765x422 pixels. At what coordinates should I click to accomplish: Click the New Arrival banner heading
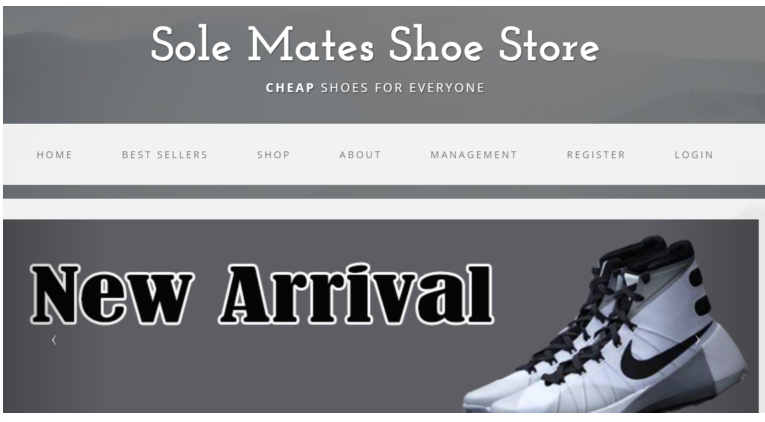pos(262,294)
